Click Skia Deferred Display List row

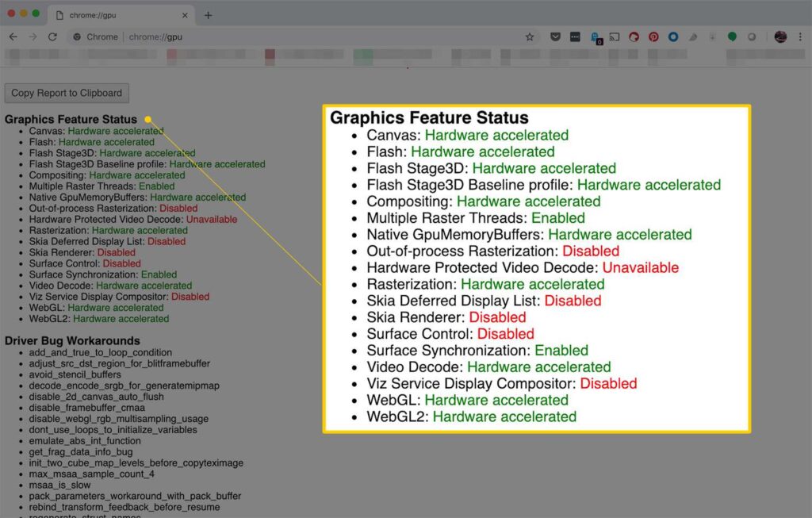[107, 241]
